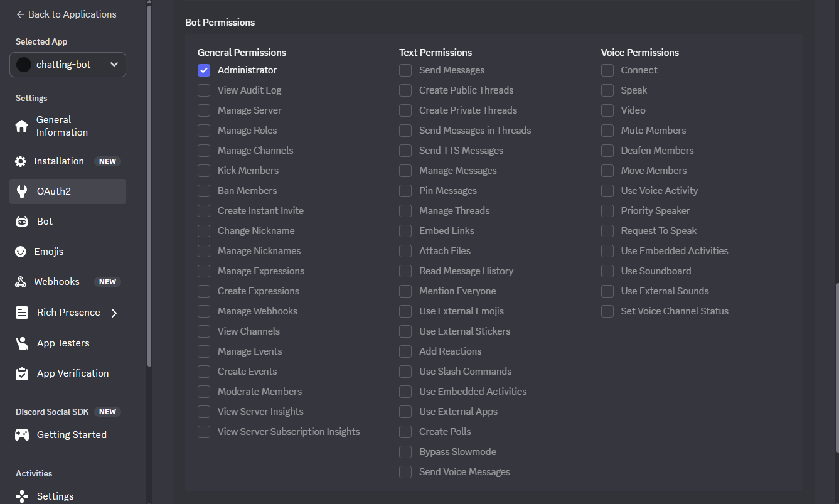Expand the Rich Presence submenu chevron
839x504 pixels.
tap(114, 313)
